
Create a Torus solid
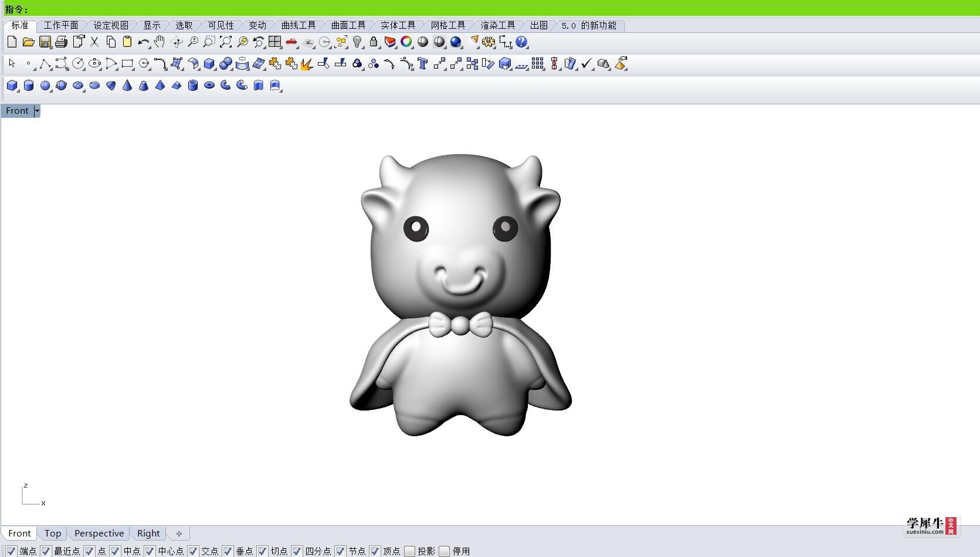coord(209,86)
